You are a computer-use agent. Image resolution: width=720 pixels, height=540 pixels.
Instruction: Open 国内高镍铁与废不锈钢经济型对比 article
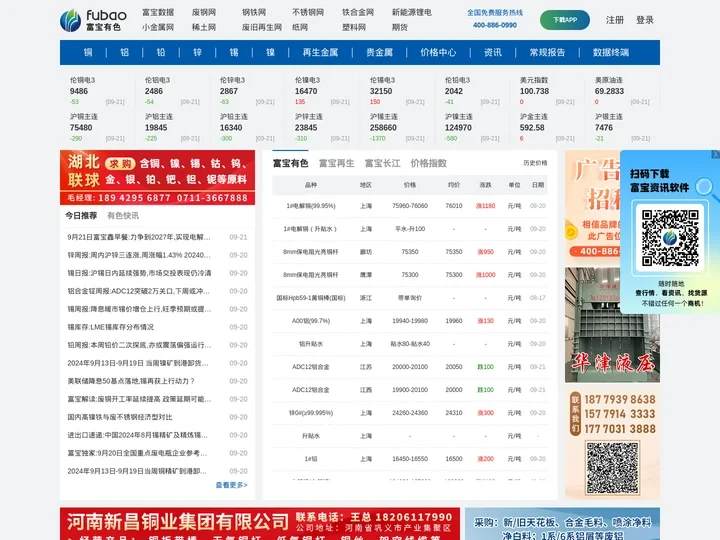point(120,417)
